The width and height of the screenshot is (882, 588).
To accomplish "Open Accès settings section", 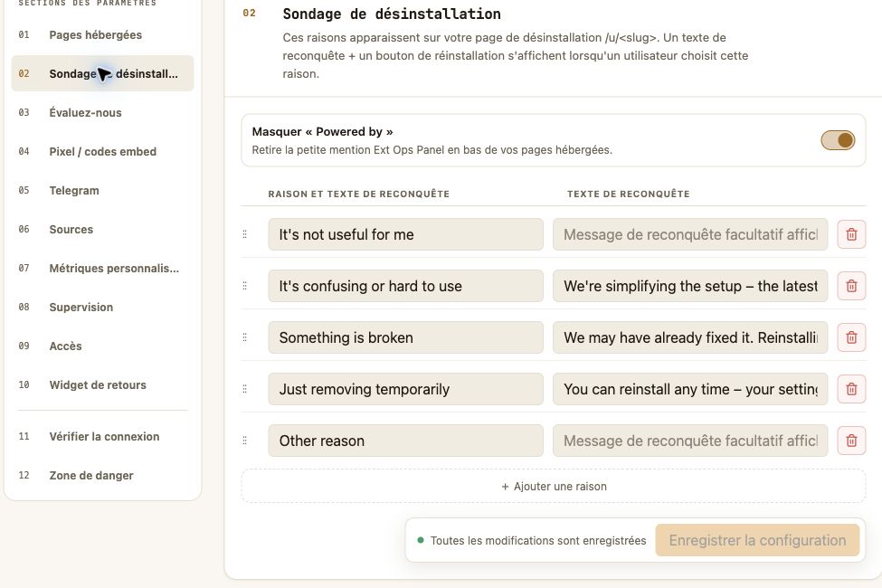I will click(x=102, y=346).
